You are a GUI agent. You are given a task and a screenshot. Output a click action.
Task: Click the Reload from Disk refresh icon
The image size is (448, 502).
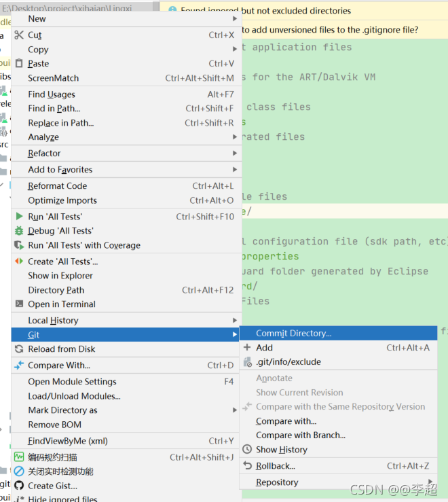tap(19, 349)
